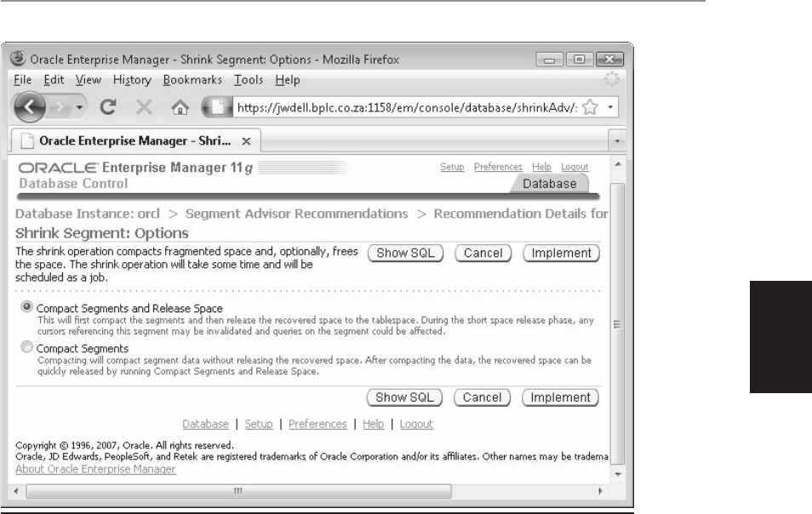
Task: Minimize the Firefox window
Action: click(x=550, y=60)
